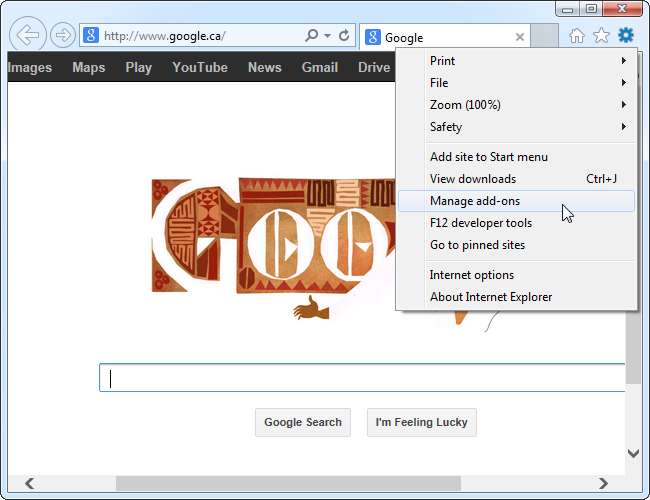Click the Refresh icon in address bar
The height and width of the screenshot is (500, 650).
344,36
